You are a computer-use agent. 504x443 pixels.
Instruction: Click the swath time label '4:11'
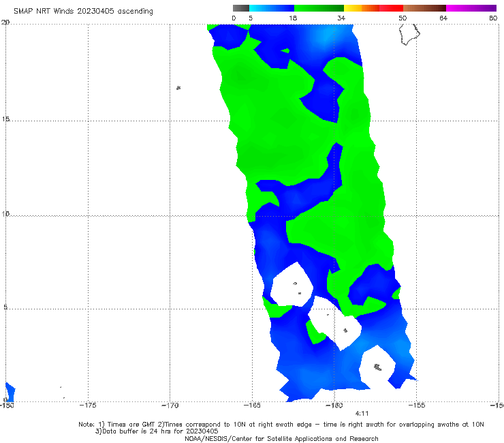click(x=362, y=414)
